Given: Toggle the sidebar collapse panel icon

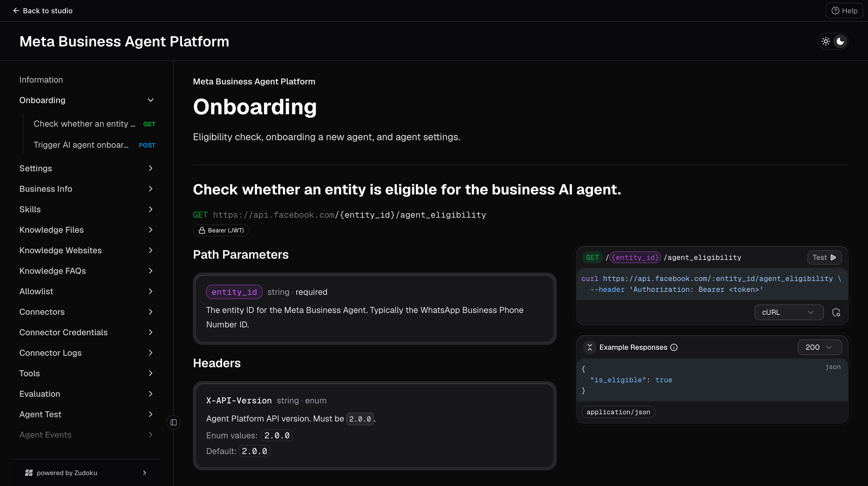Looking at the screenshot, I should coord(174,422).
